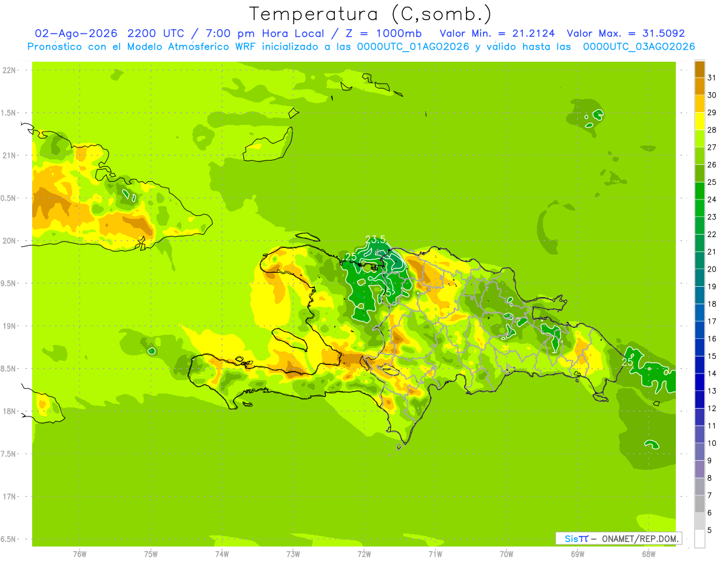
Task: Click the colorbar swatch between 25 and 26
Action: (x=699, y=173)
